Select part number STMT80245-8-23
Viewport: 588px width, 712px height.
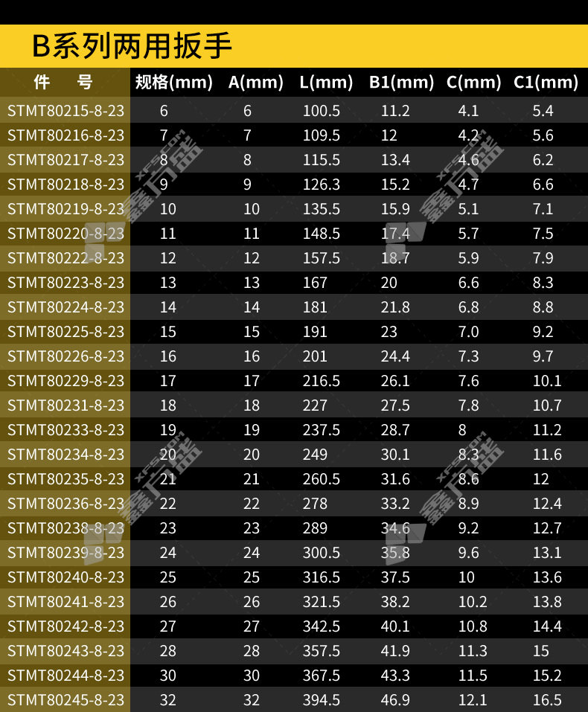point(65,700)
